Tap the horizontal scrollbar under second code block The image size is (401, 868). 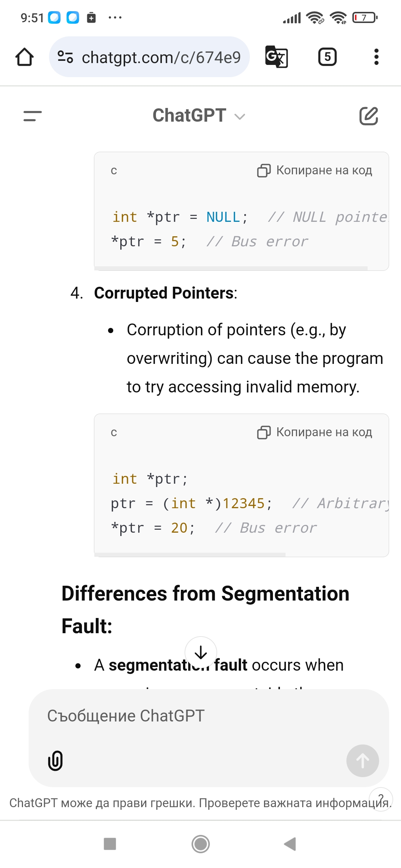pyautogui.click(x=190, y=555)
